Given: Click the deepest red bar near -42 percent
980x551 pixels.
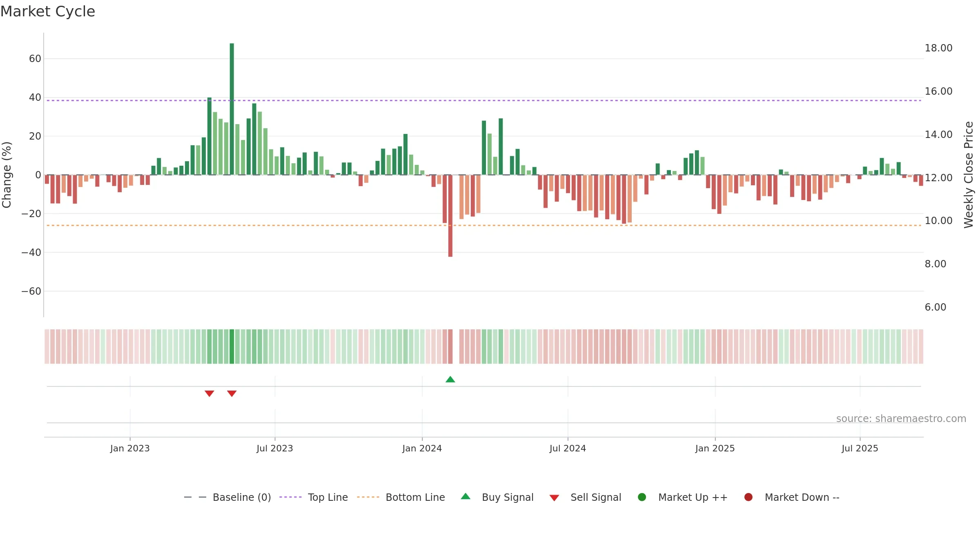Looking at the screenshot, I should coord(450,216).
